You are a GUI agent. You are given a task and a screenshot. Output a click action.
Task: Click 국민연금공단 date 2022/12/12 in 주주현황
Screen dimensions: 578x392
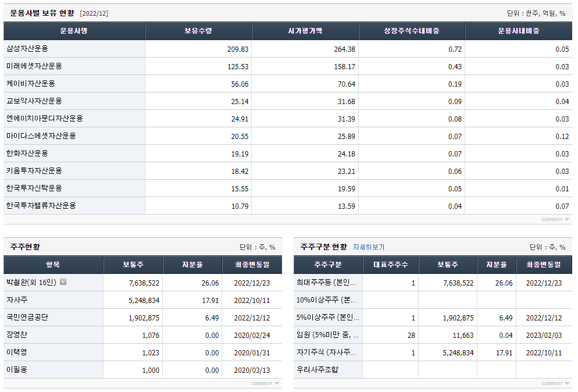tap(252, 318)
